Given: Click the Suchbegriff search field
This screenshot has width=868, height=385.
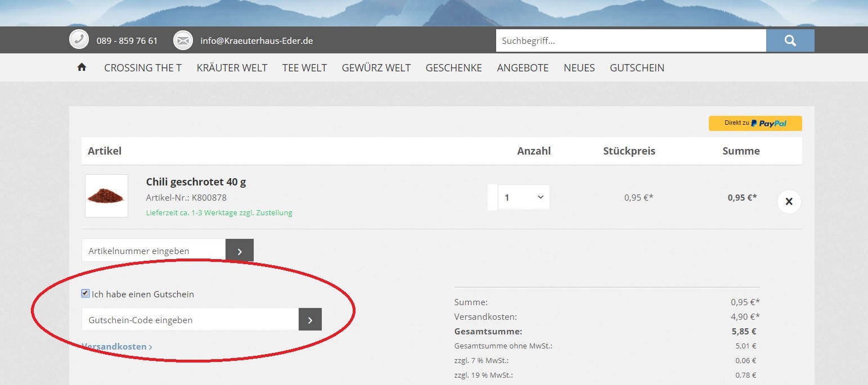Looking at the screenshot, I should point(631,40).
